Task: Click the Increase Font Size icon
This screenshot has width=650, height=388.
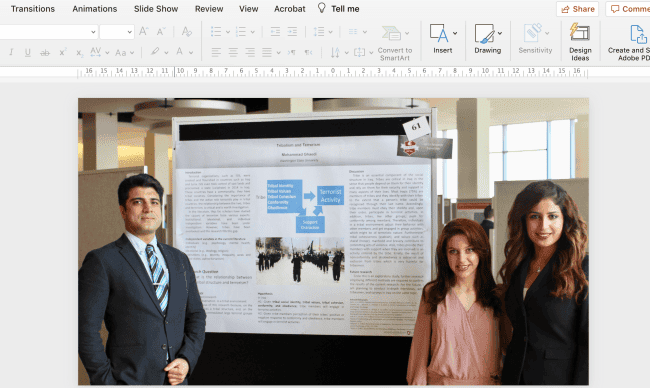Action: click(x=143, y=32)
